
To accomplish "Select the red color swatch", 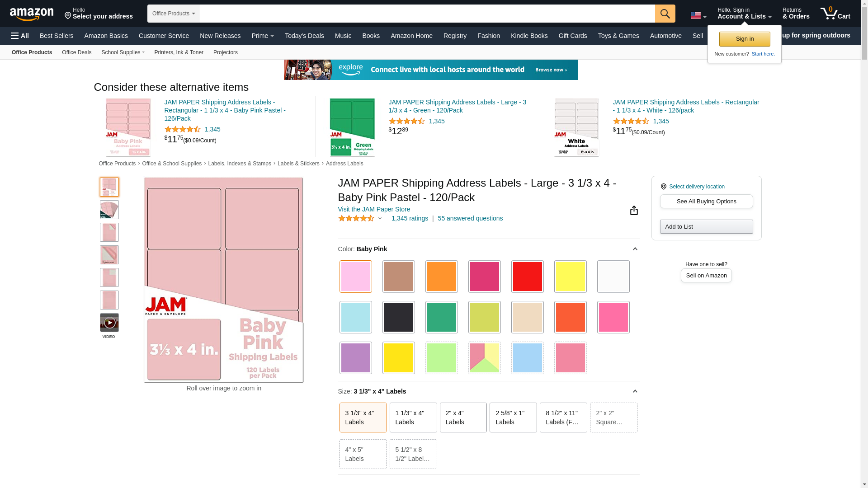I will click(527, 277).
